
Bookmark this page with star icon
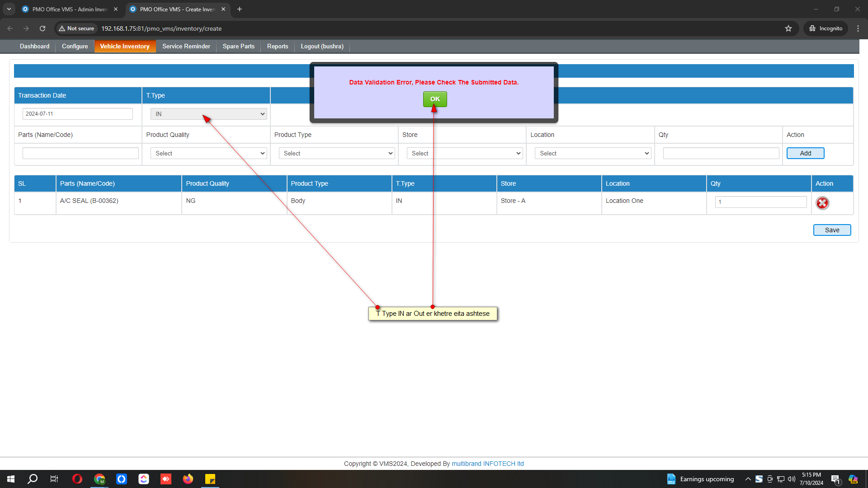pyautogui.click(x=788, y=28)
